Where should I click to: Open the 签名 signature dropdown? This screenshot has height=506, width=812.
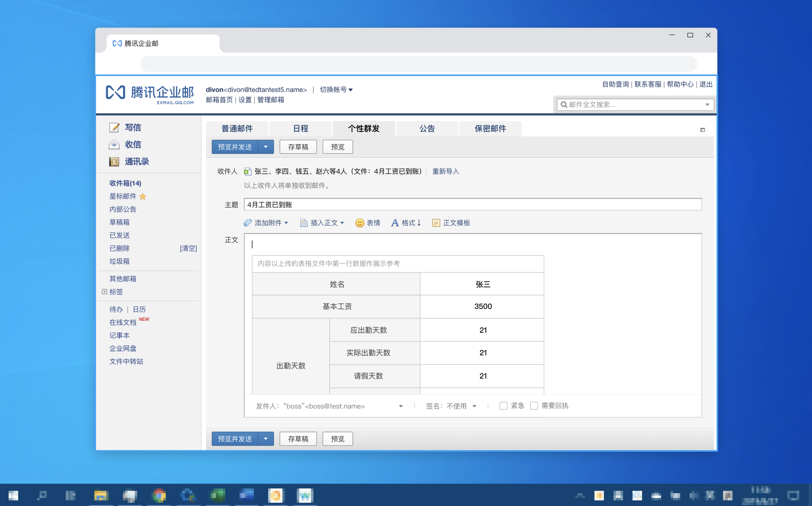474,406
